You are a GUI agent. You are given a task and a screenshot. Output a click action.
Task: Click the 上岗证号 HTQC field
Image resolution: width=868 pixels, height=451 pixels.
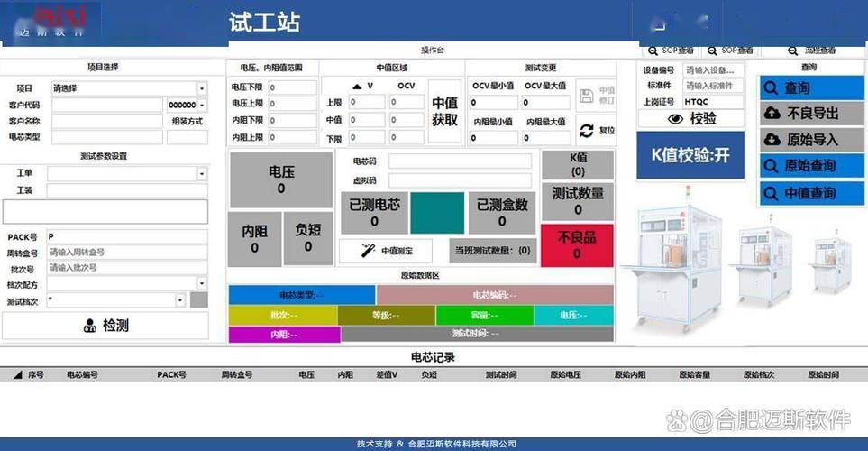coord(714,102)
